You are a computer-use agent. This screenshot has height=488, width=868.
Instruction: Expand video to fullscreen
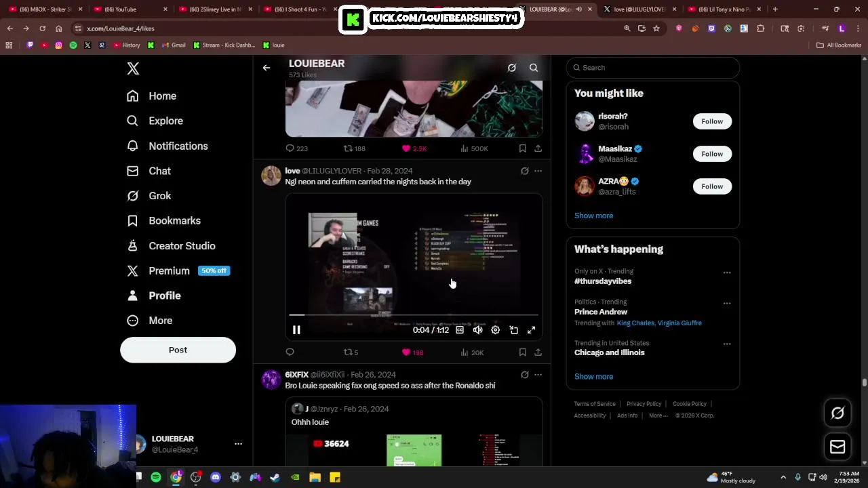click(x=532, y=330)
